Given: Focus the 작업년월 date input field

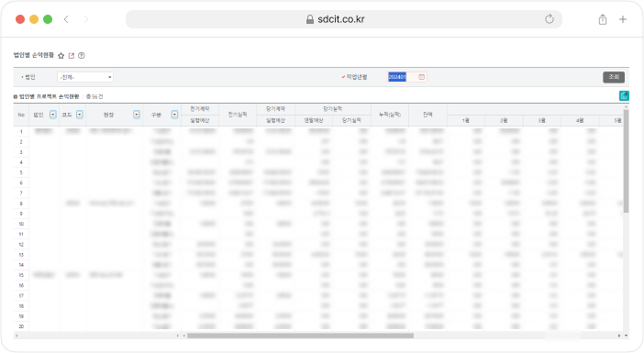Looking at the screenshot, I should (x=403, y=77).
